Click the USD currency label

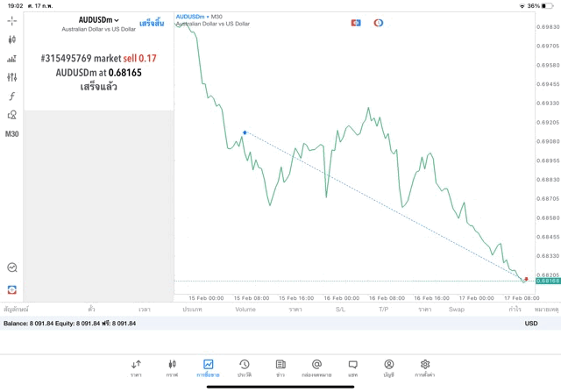pos(531,324)
